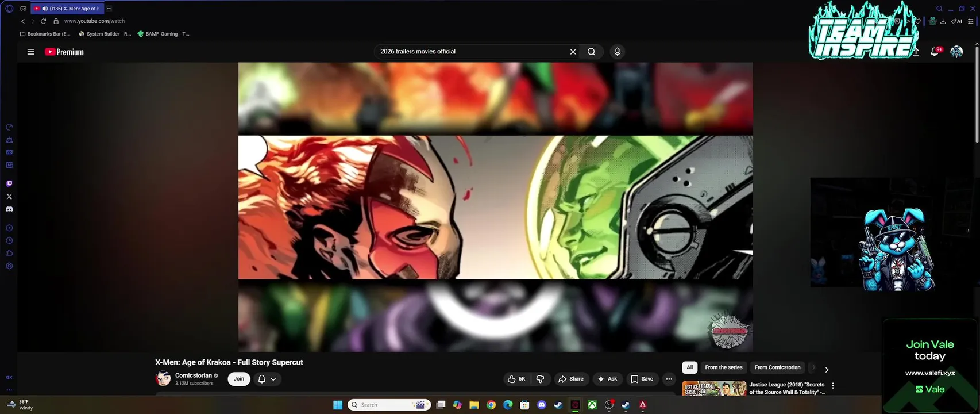Image resolution: width=980 pixels, height=414 pixels.
Task: Start voice search with microphone icon
Action: [617, 52]
